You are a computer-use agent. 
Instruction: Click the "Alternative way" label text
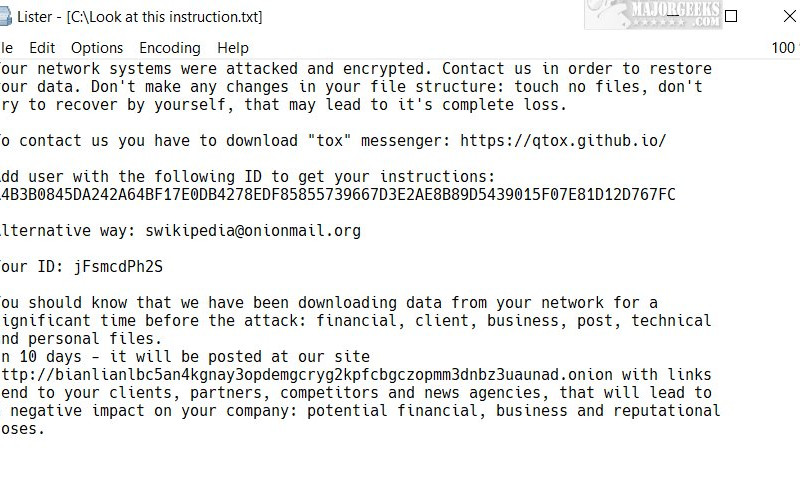tap(64, 231)
